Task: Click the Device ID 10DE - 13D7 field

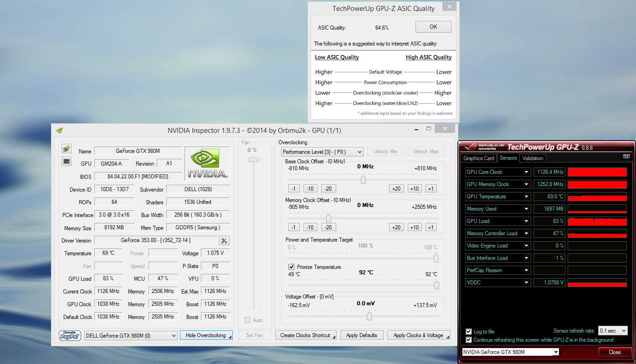Action: coord(114,189)
